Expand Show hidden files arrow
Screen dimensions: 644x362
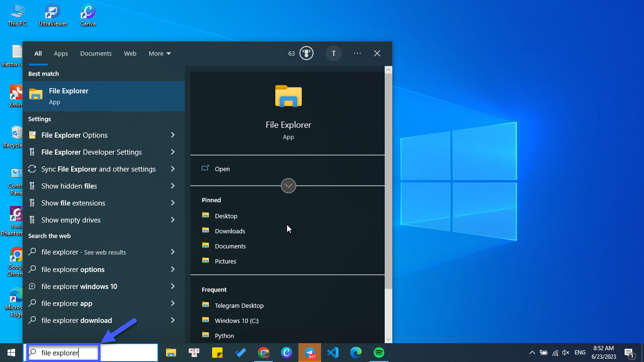point(173,186)
